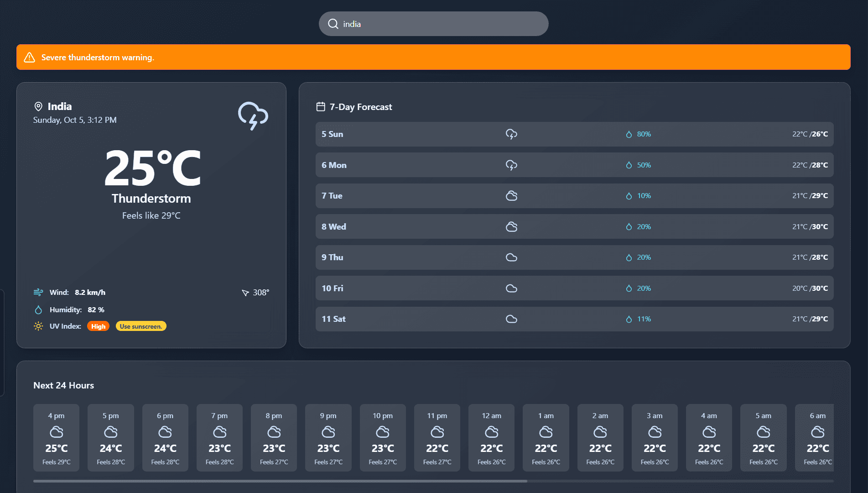Open the 1 am hourly card
868x493 pixels.
pos(546,437)
